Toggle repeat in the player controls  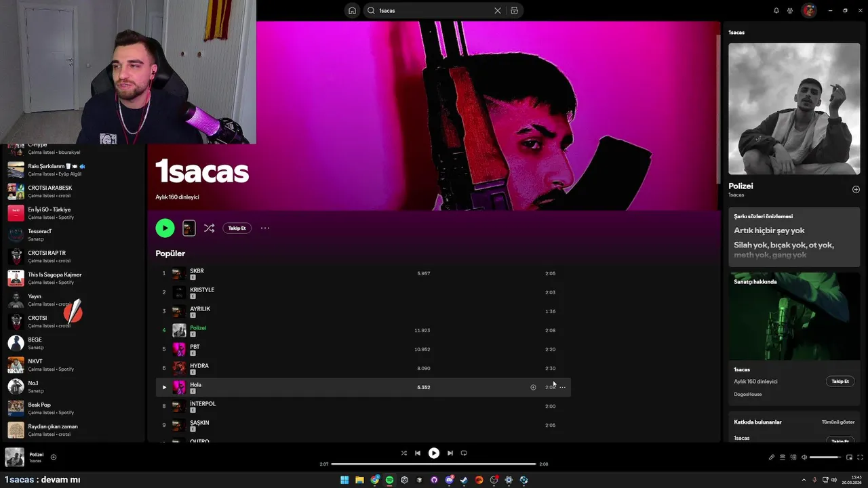tap(464, 453)
